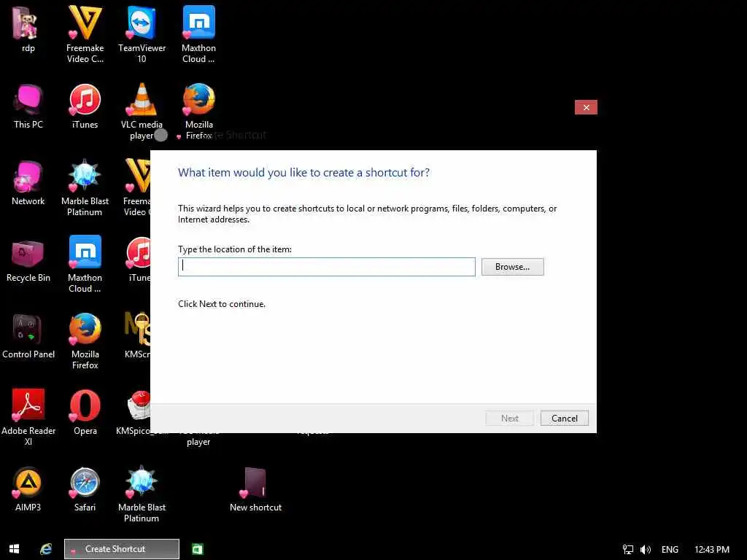The height and width of the screenshot is (560, 747).
Task: Cancel the Create Shortcut wizard
Action: (x=564, y=418)
